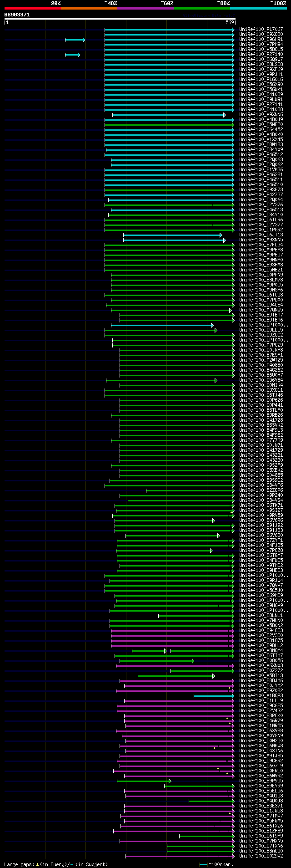Open hit UniRef100_P27140
Image resolution: width=291 pixels, height=868 pixels.
(x=261, y=54)
